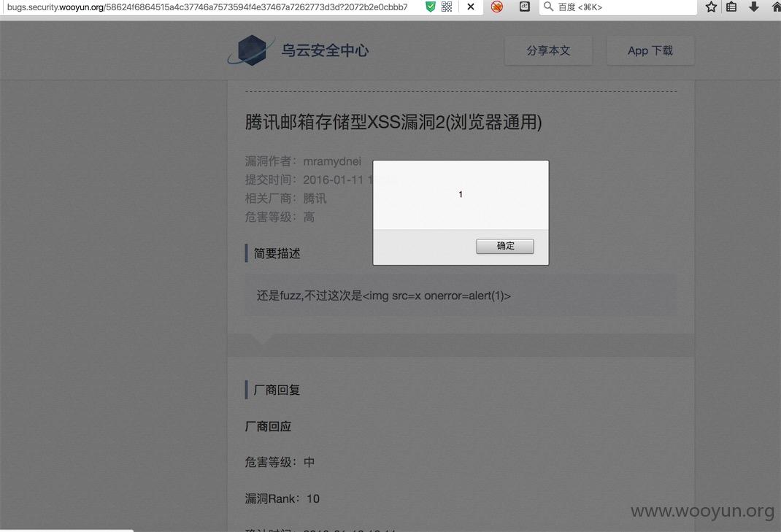781x532 pixels.
Task: Click the 乌云安全中心 logo icon
Action: [252, 50]
